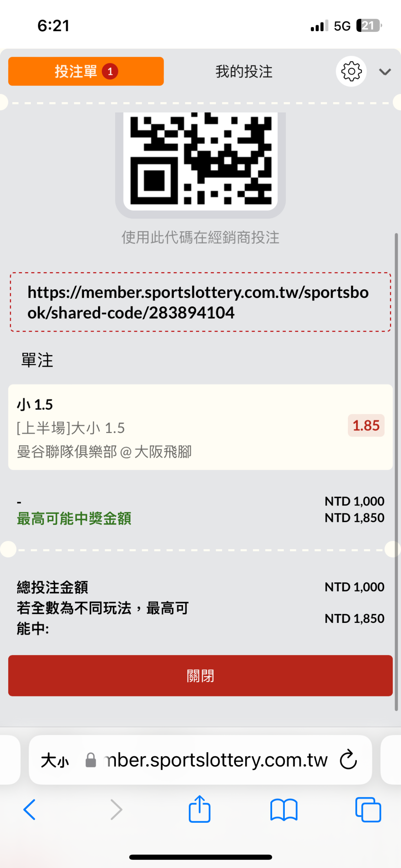This screenshot has height=868, width=401.
Task: Open Safari bookmarks book icon
Action: point(284,809)
